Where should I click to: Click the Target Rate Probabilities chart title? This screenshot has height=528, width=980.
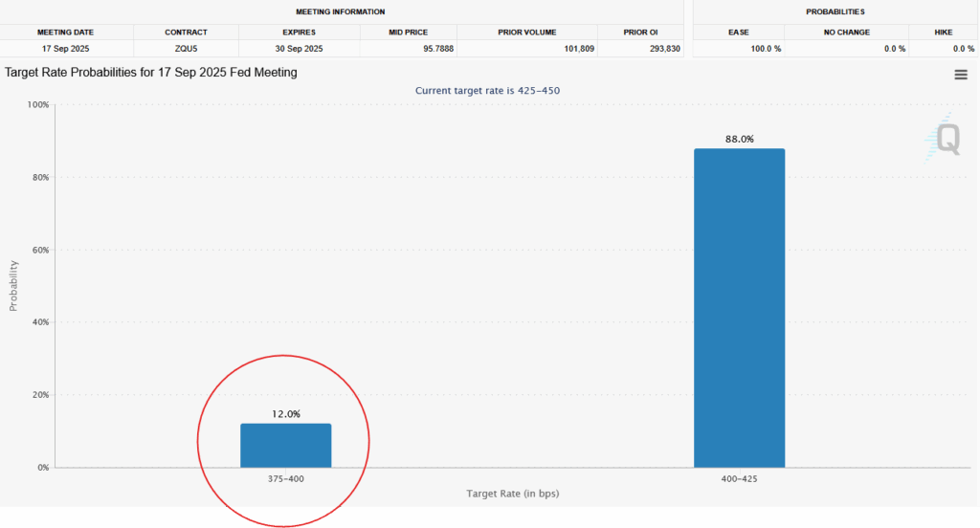(x=151, y=73)
